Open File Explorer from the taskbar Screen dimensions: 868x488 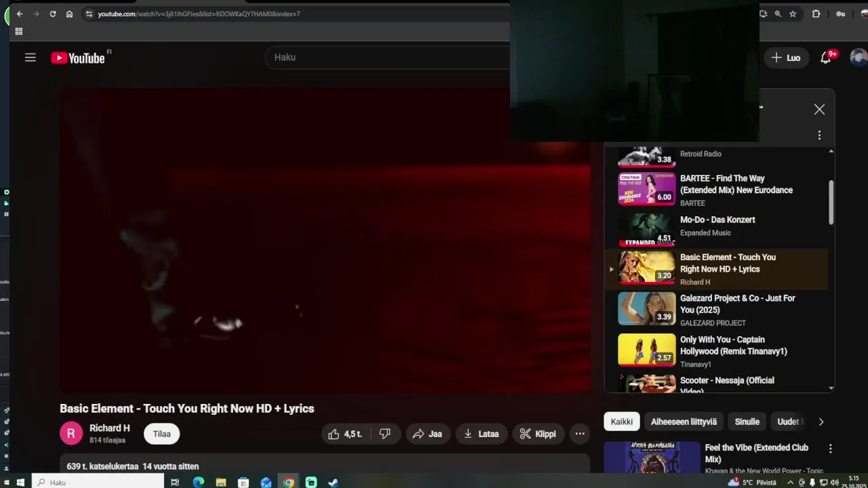pos(221,483)
